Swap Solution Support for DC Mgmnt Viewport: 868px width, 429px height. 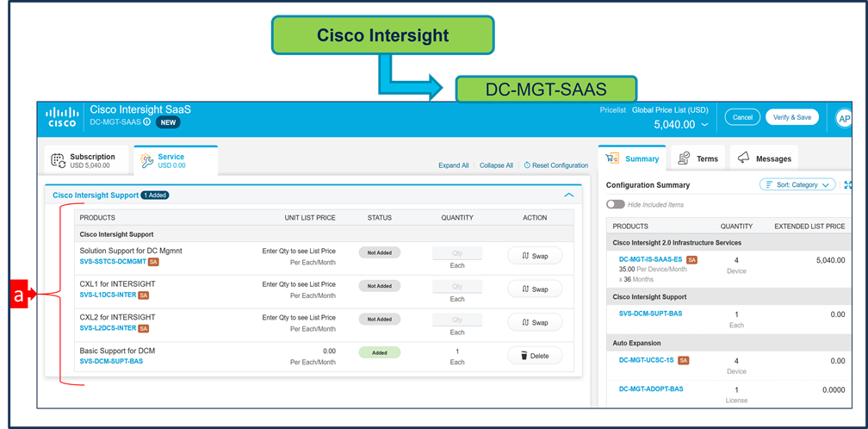pos(535,256)
